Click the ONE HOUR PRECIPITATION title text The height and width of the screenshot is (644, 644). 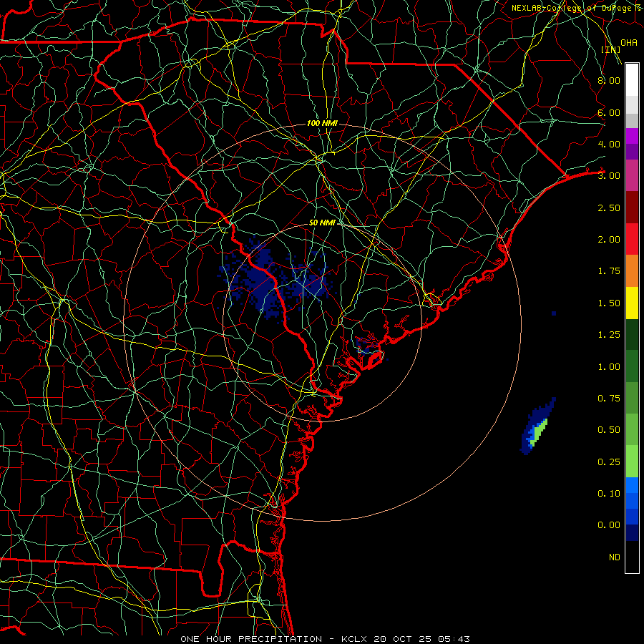click(251, 639)
